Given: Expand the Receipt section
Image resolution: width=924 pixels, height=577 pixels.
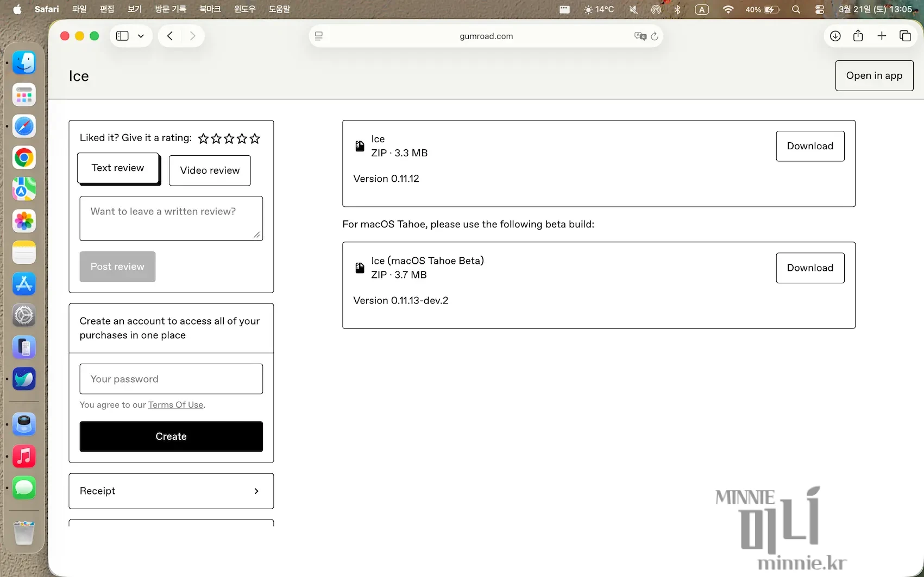Looking at the screenshot, I should (171, 491).
